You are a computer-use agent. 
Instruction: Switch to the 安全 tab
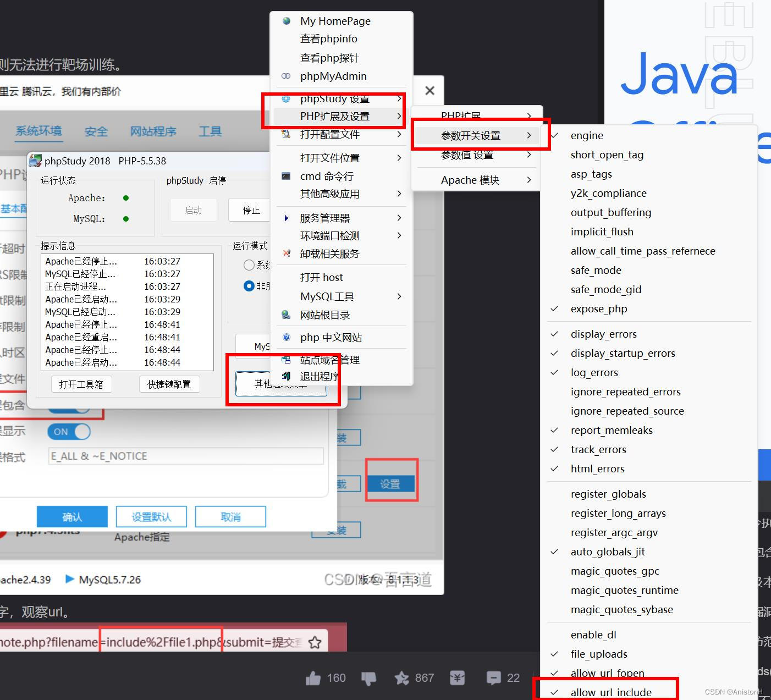[x=96, y=131]
